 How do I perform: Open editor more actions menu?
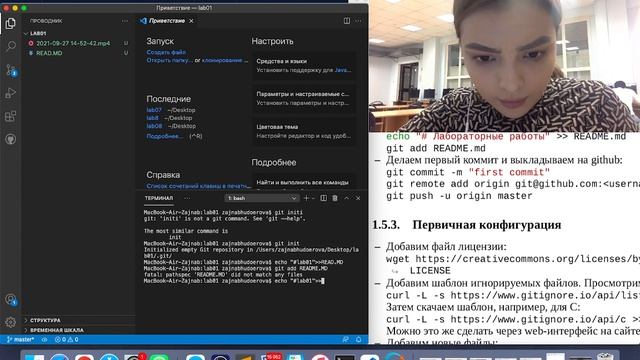358,21
